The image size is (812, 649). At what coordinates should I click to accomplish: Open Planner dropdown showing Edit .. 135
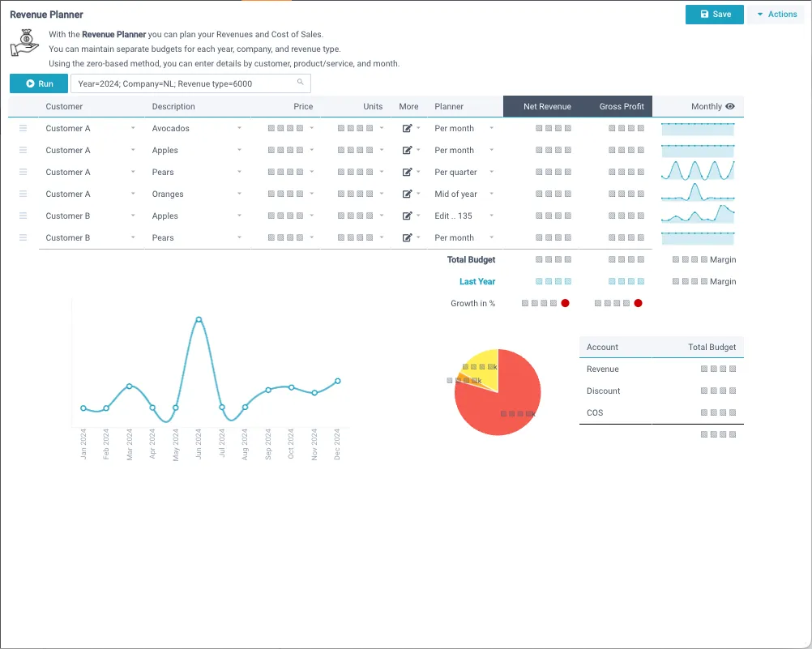click(491, 216)
